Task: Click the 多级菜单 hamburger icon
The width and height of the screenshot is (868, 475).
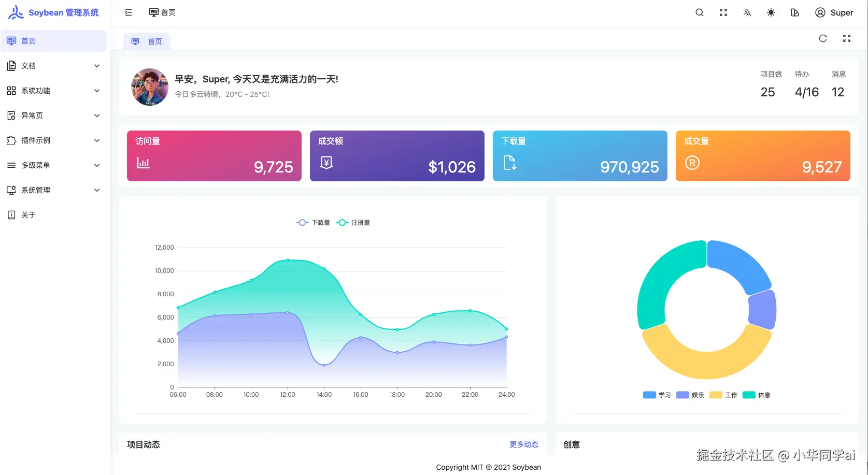Action: [x=11, y=165]
